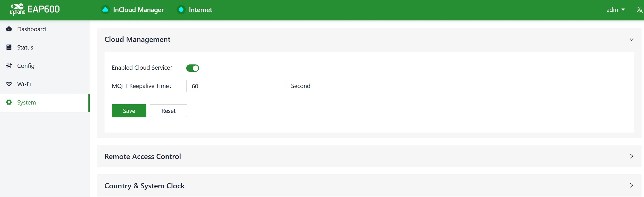This screenshot has width=644, height=197.
Task: Open the Dashboard menu item
Action: [x=45, y=29]
